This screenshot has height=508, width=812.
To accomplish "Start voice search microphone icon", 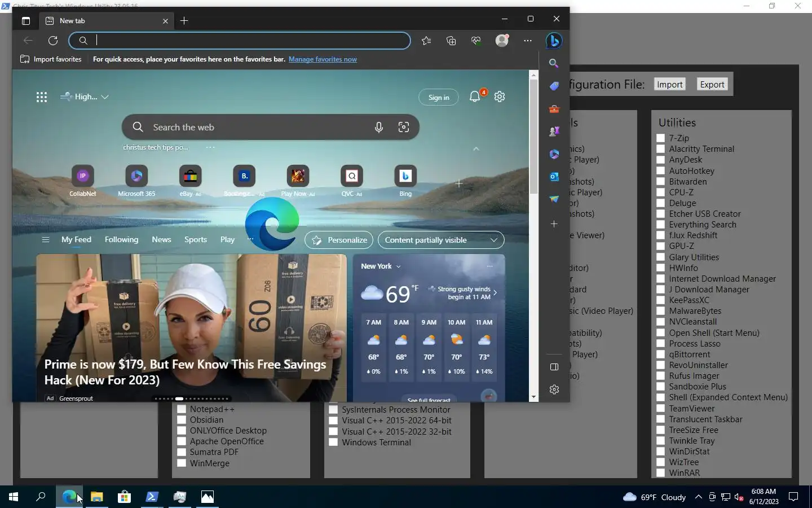I will coord(379,128).
